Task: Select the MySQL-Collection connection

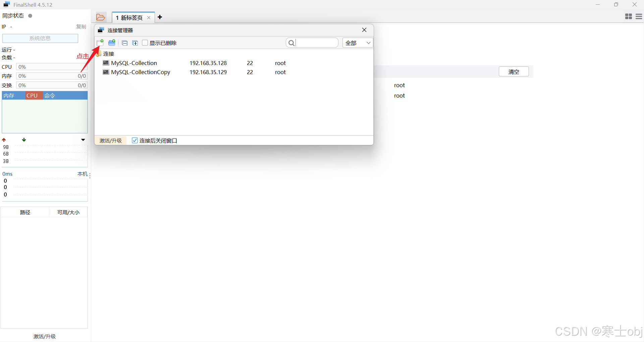Action: coord(134,63)
